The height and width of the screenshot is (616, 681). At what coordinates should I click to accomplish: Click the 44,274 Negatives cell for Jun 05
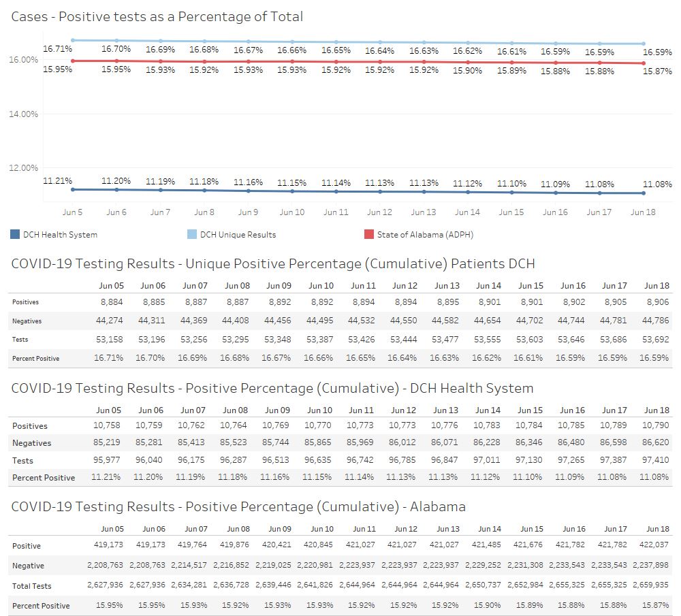click(110, 321)
